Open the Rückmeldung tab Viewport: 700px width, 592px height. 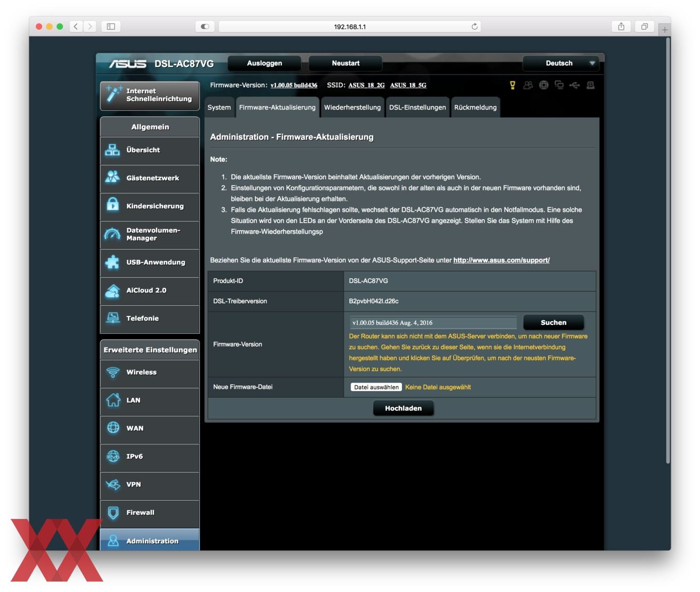click(x=476, y=107)
